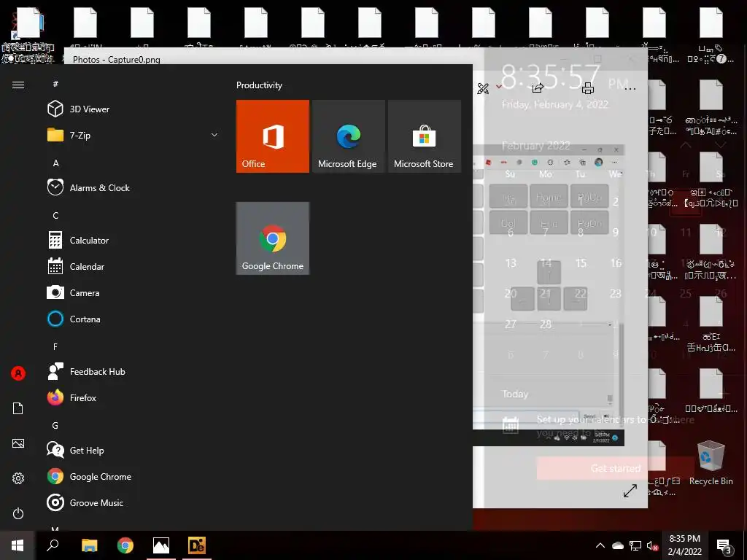The image size is (747, 560).
Task: Select day 27 in calendar flyout
Action: pos(511,324)
